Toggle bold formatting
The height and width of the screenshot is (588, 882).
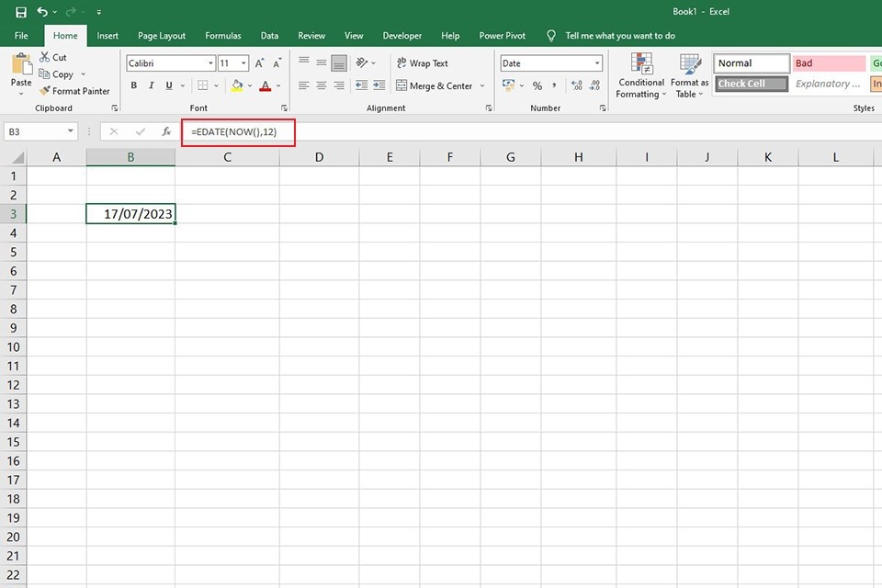click(133, 85)
